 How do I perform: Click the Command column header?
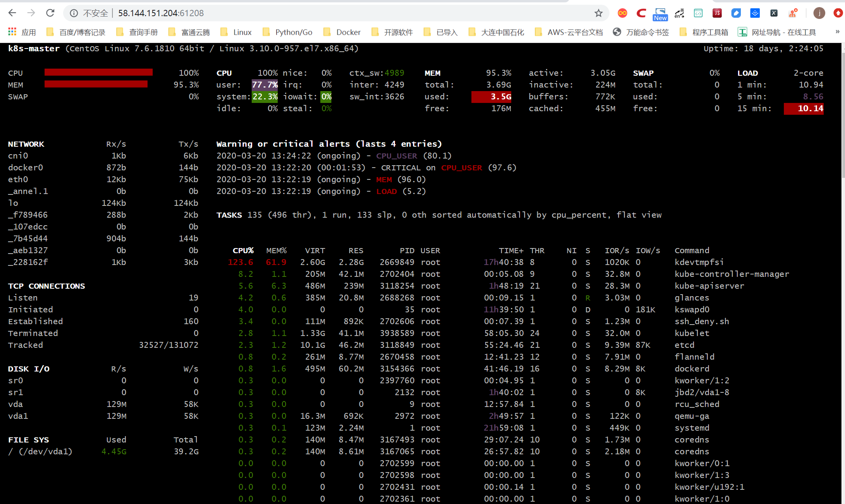coord(692,250)
